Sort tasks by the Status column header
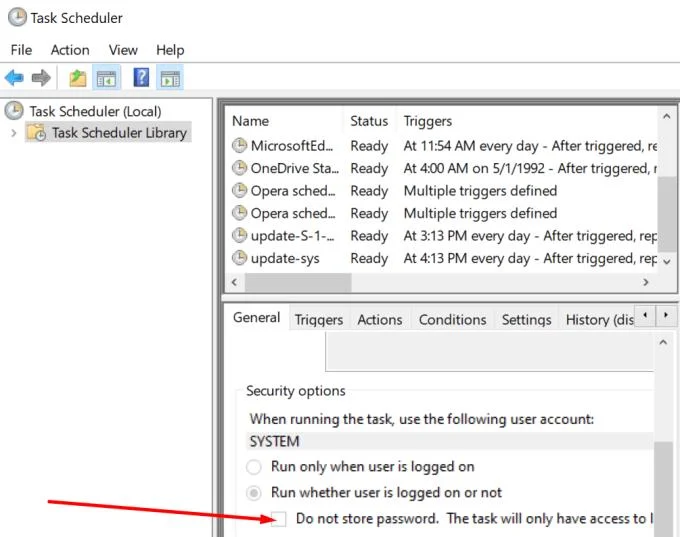The image size is (680, 537). pos(369,121)
